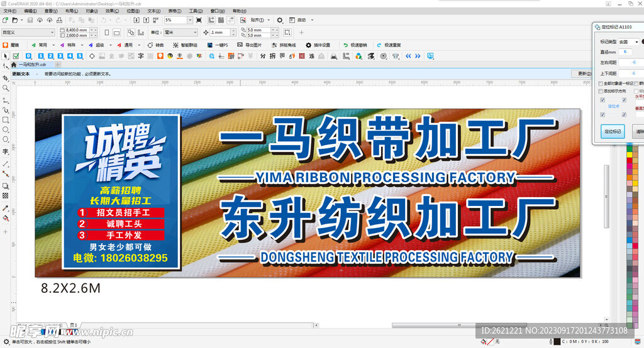Enable 全部对象逐一标记 checkbox
This screenshot has width=644, height=348.
tap(601, 83)
